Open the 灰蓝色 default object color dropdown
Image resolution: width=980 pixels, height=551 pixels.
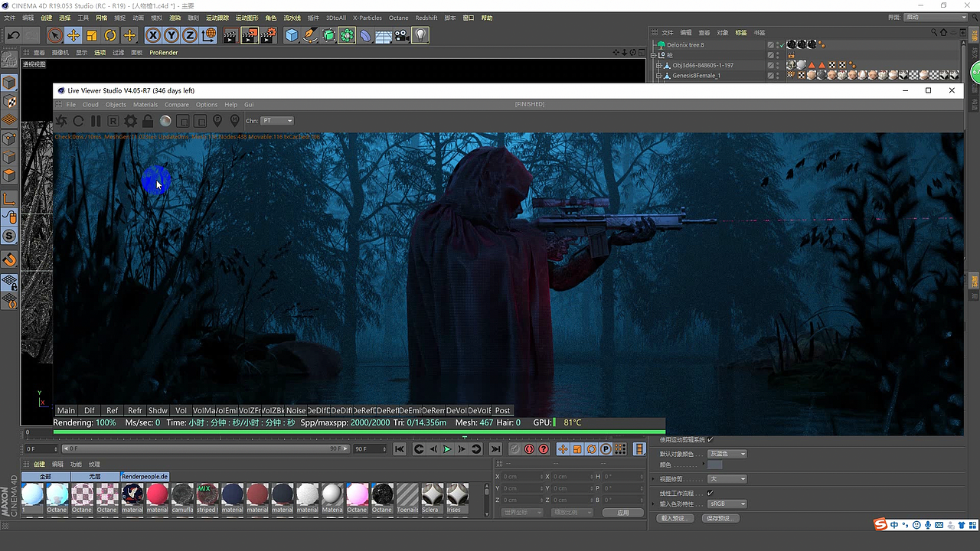tap(727, 454)
